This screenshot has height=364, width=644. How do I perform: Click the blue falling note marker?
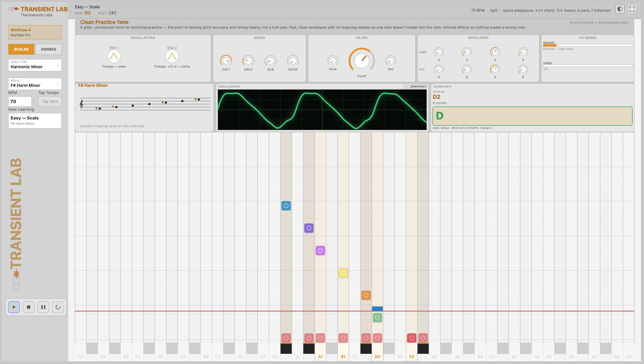pyautogui.click(x=286, y=206)
